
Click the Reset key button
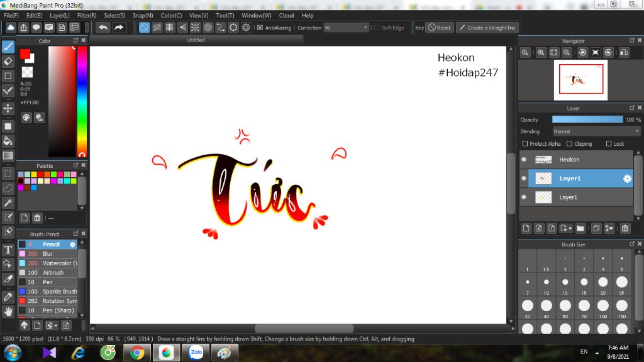(x=439, y=28)
